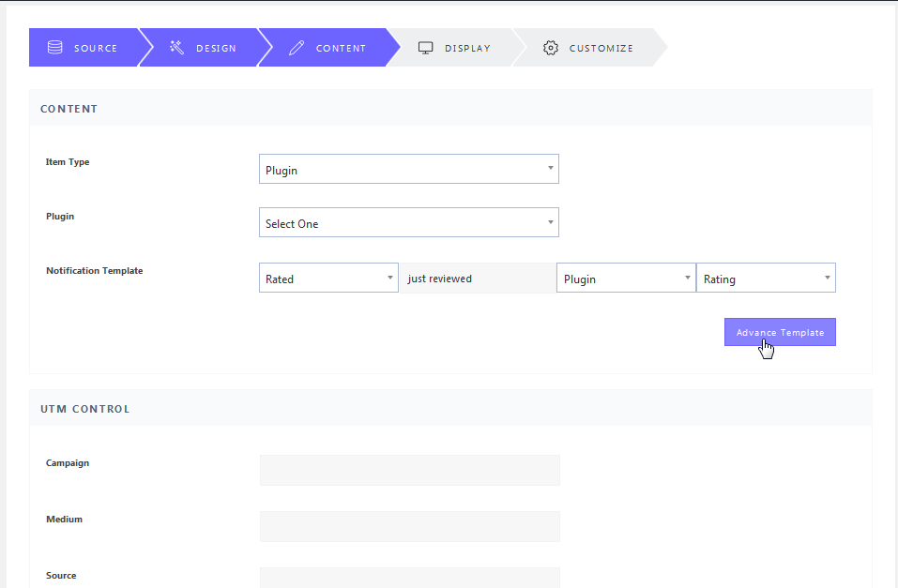Click the 'just reviewed' text field
The width and height of the screenshot is (898, 588).
tap(478, 279)
